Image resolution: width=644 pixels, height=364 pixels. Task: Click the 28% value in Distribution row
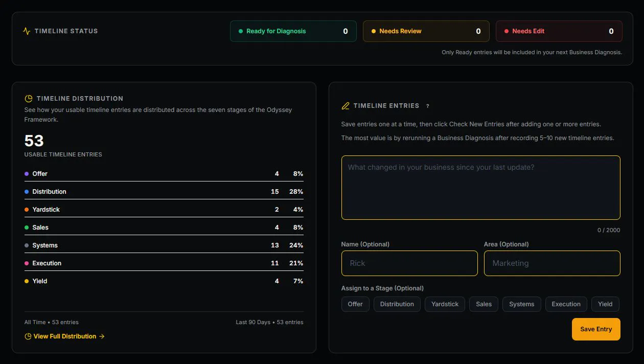296,192
